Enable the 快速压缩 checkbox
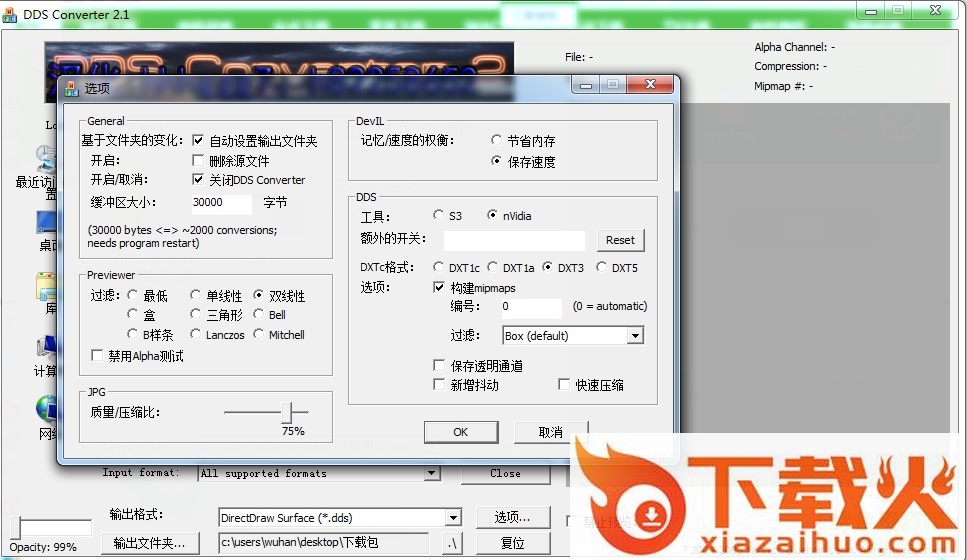 click(x=564, y=384)
